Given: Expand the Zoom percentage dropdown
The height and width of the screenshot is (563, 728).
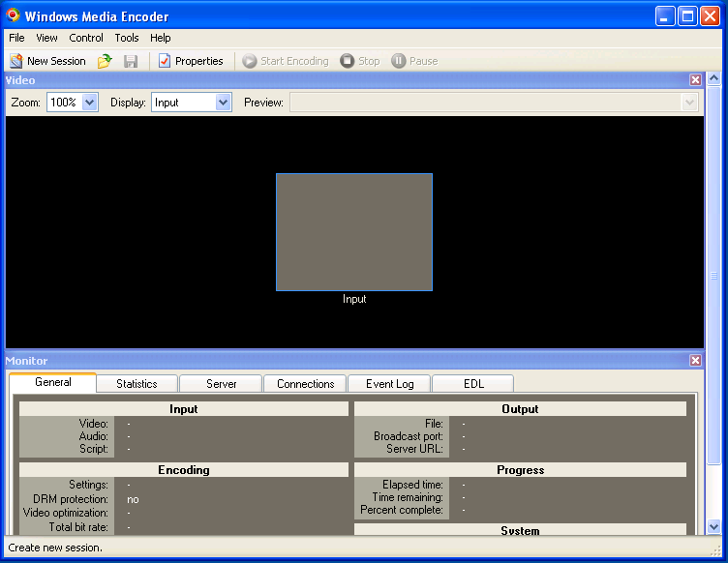Looking at the screenshot, I should click(90, 103).
